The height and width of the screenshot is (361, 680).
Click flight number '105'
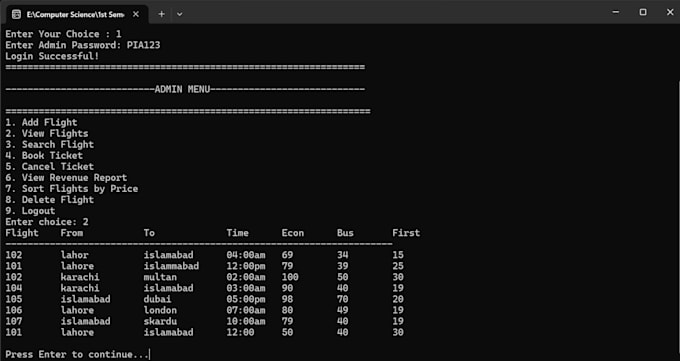[x=13, y=299]
